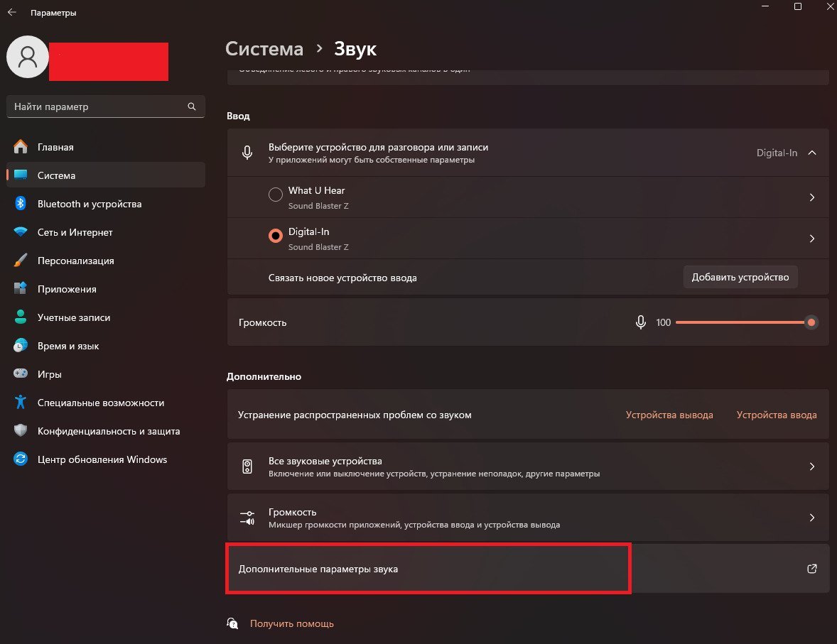Screen dimensions: 837x644
Task: Click the user profile avatar
Action: pyautogui.click(x=27, y=57)
